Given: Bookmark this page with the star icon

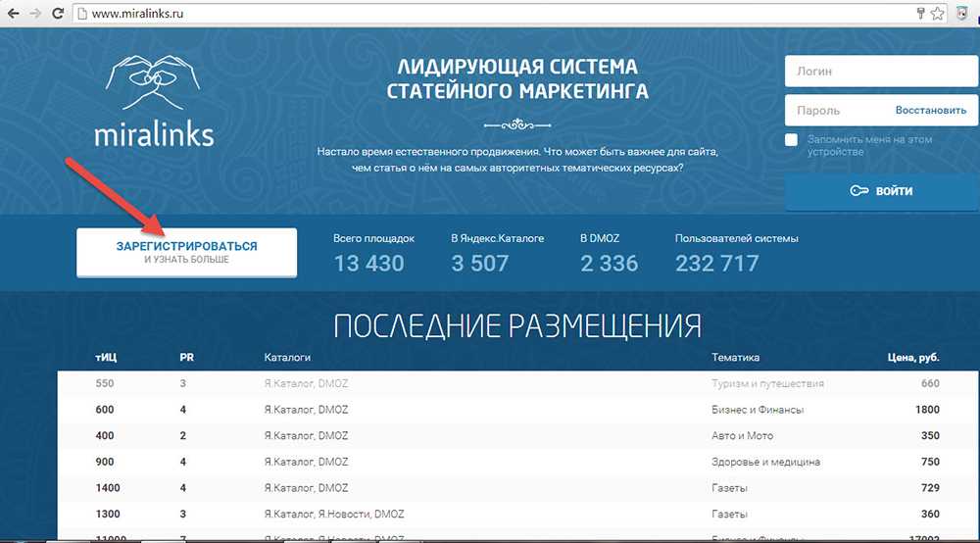Looking at the screenshot, I should 937,14.
